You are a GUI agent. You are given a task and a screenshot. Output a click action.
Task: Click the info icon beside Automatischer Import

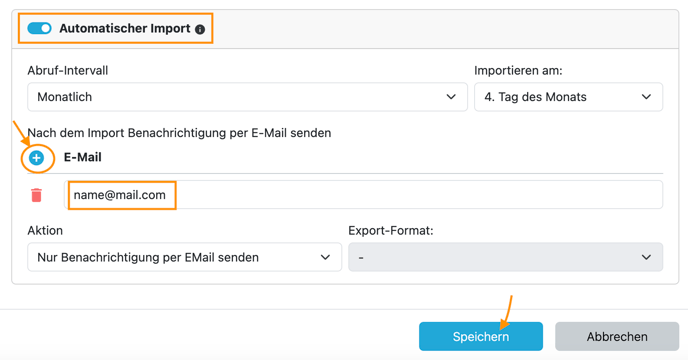[200, 29]
